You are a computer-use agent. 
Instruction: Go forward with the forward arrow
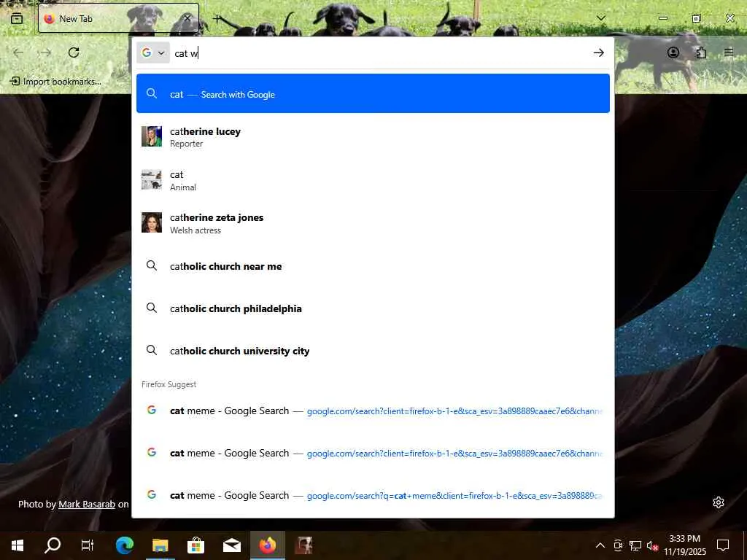(x=46, y=52)
